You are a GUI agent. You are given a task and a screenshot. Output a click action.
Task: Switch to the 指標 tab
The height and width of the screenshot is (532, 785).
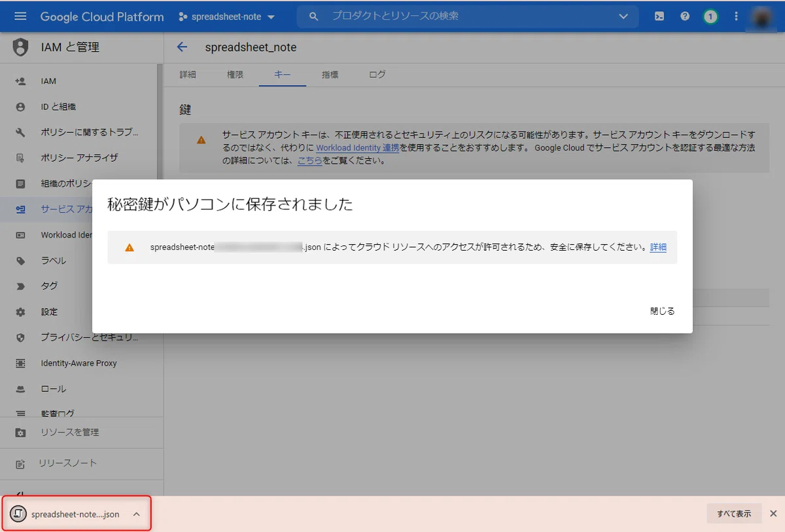point(330,75)
